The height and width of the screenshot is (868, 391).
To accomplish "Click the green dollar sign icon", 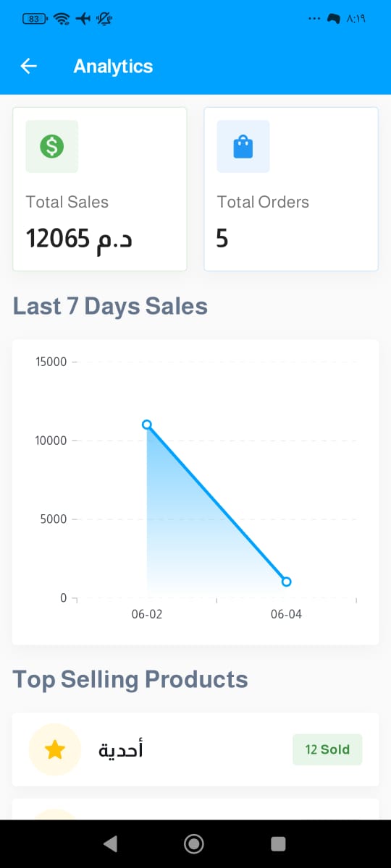I will (x=51, y=147).
